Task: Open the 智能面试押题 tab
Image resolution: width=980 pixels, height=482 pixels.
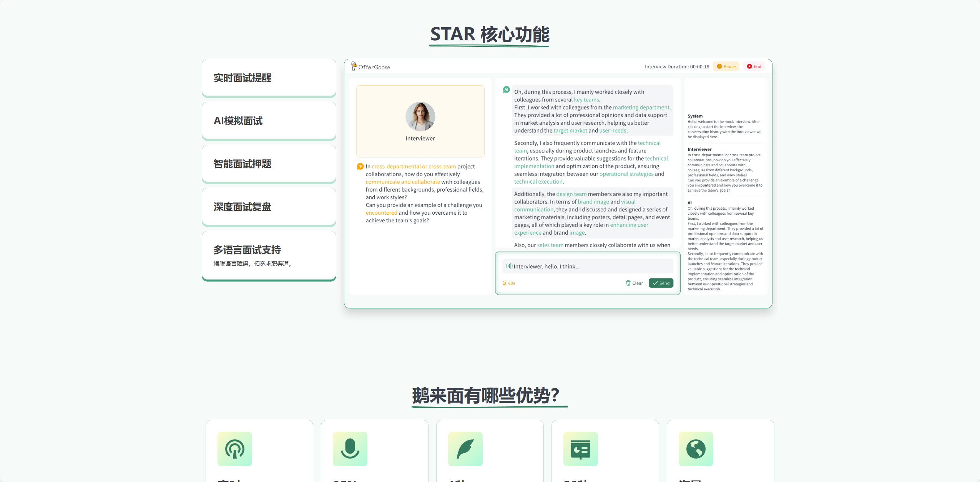Action: (269, 164)
